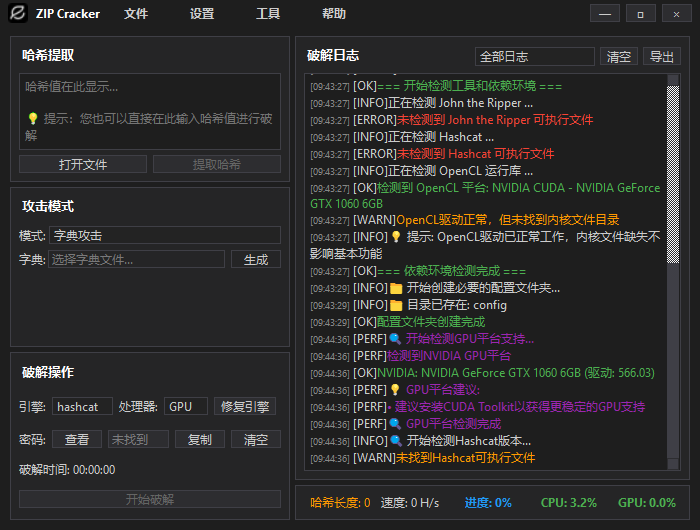Click the 进度: 0% status indicator
The height and width of the screenshot is (530, 700).
(488, 503)
